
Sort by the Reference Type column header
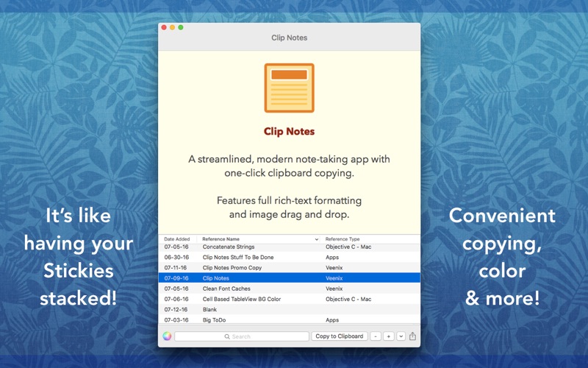pos(343,238)
